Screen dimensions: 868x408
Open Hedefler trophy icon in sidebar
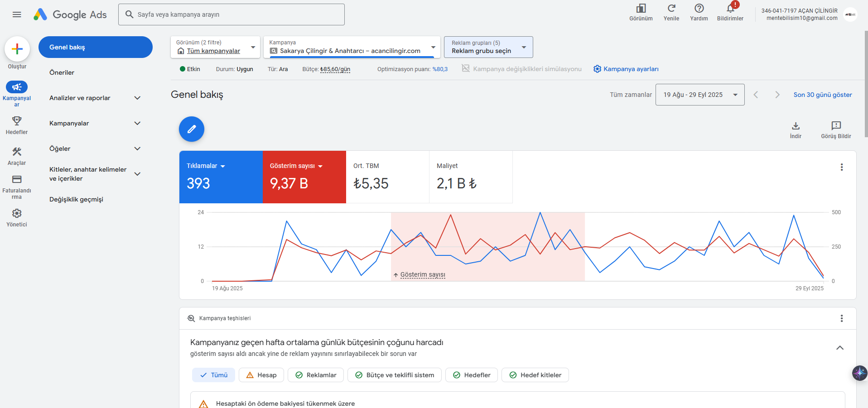click(17, 121)
